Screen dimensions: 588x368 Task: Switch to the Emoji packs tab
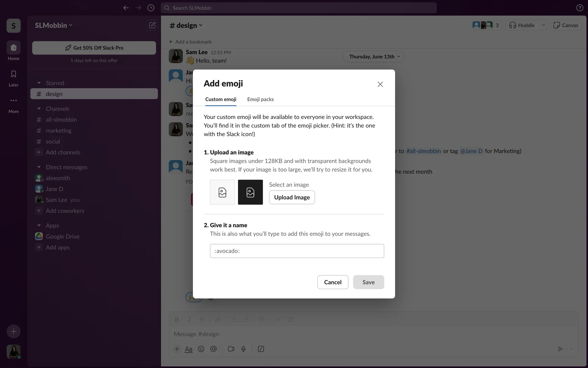(x=260, y=99)
